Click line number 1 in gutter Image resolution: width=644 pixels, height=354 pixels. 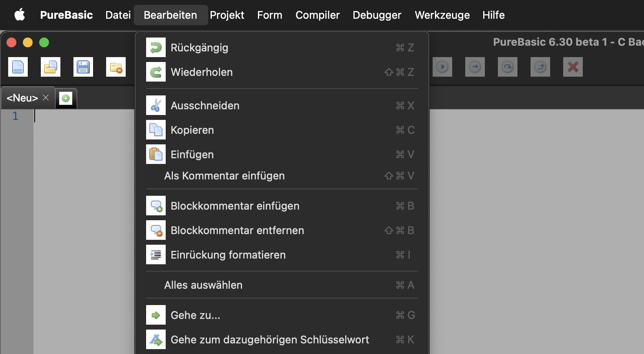click(16, 116)
